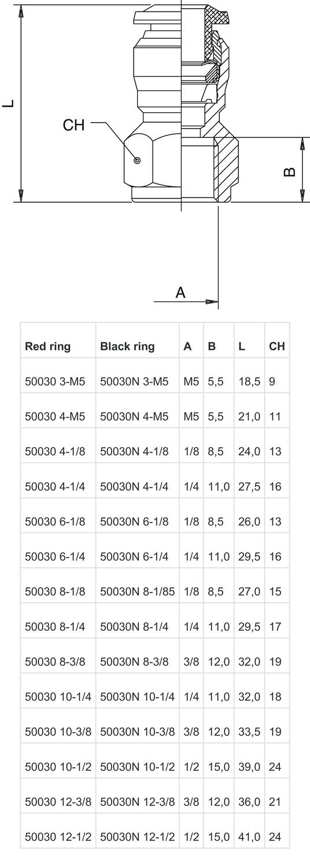Select part number 50030N 4-M5
This screenshot has height=868, width=310.
pyautogui.click(x=134, y=417)
